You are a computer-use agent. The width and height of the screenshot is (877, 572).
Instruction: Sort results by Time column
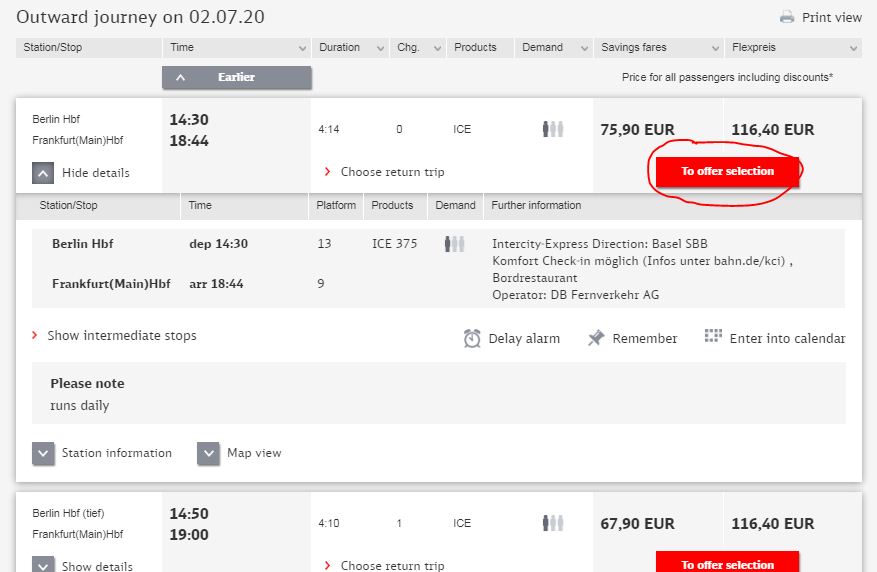pyautogui.click(x=237, y=47)
